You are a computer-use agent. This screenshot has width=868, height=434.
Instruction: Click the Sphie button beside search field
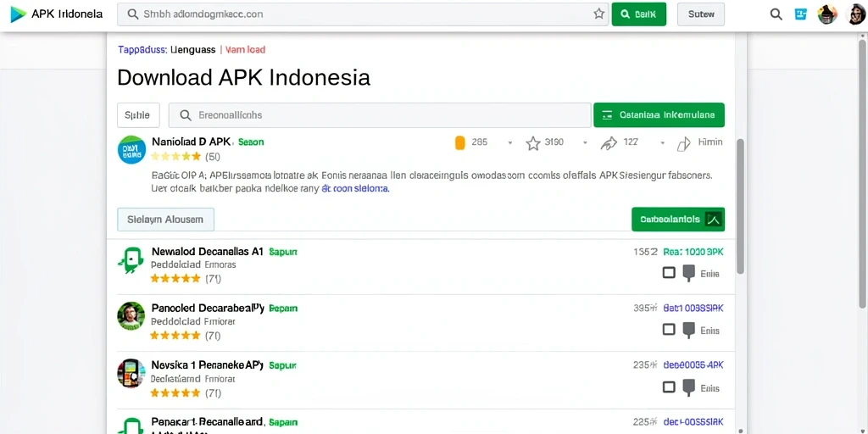pos(138,115)
